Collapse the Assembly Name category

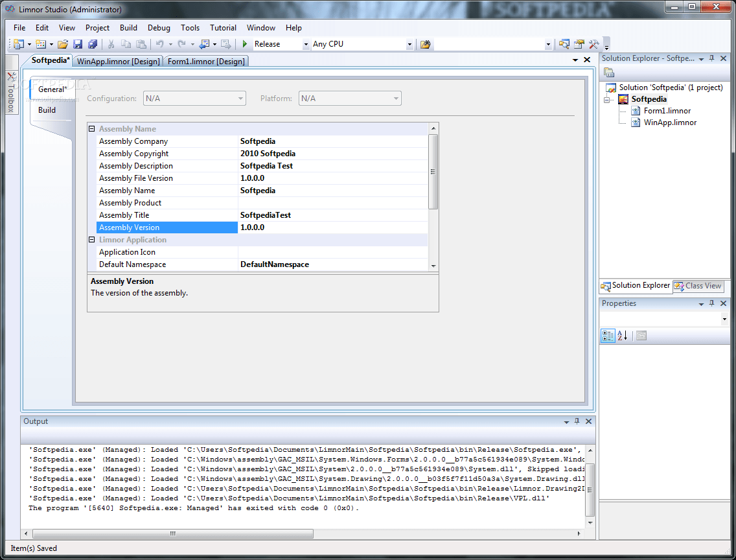tap(92, 128)
